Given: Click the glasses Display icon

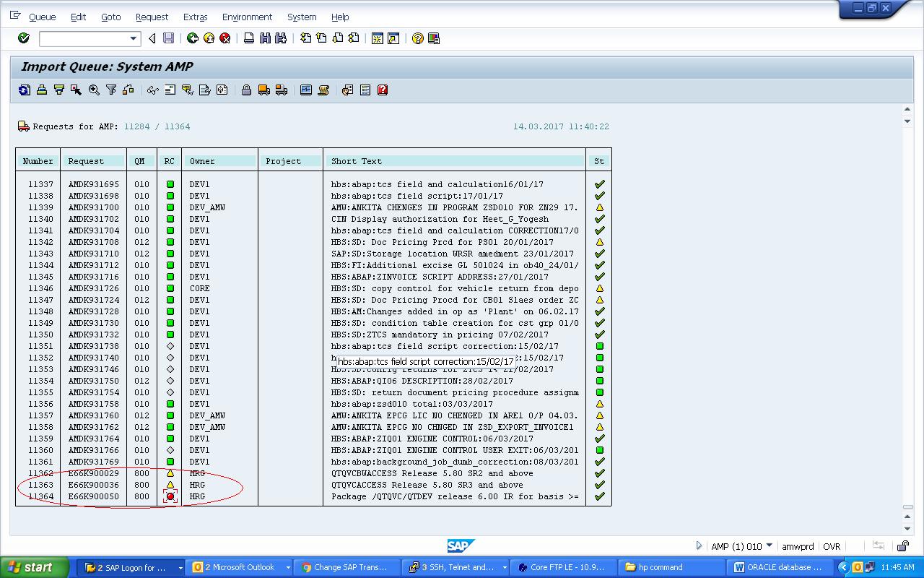Looking at the screenshot, I should (152, 90).
